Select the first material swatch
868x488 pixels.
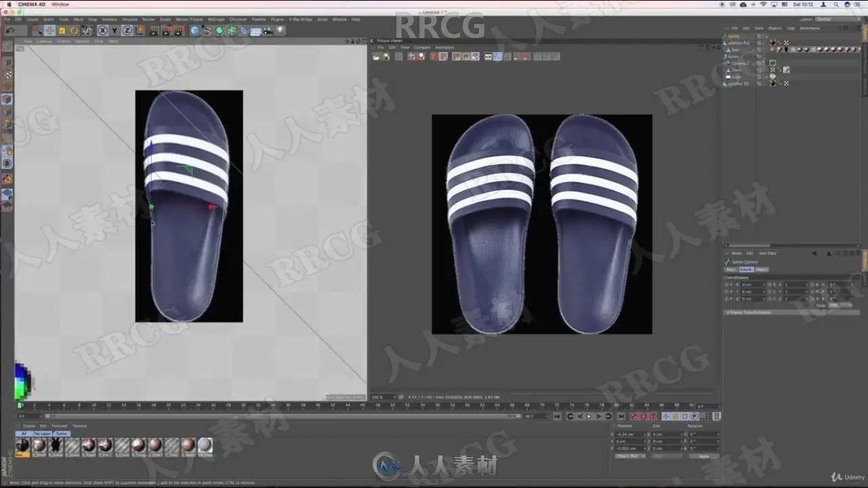[22, 445]
